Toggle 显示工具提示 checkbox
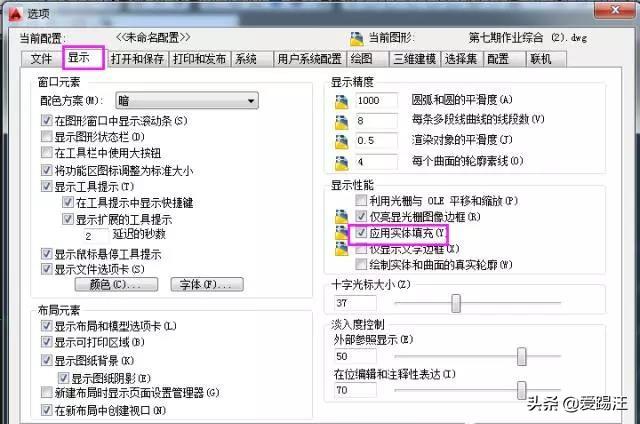 click(47, 186)
